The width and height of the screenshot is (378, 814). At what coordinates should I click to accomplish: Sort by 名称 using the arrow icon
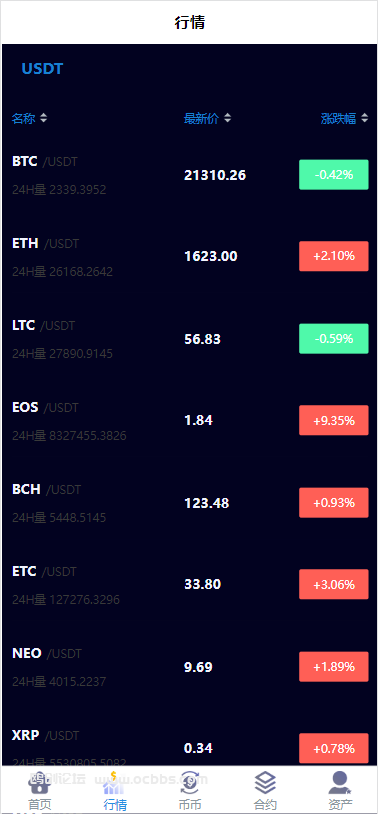(x=44, y=118)
